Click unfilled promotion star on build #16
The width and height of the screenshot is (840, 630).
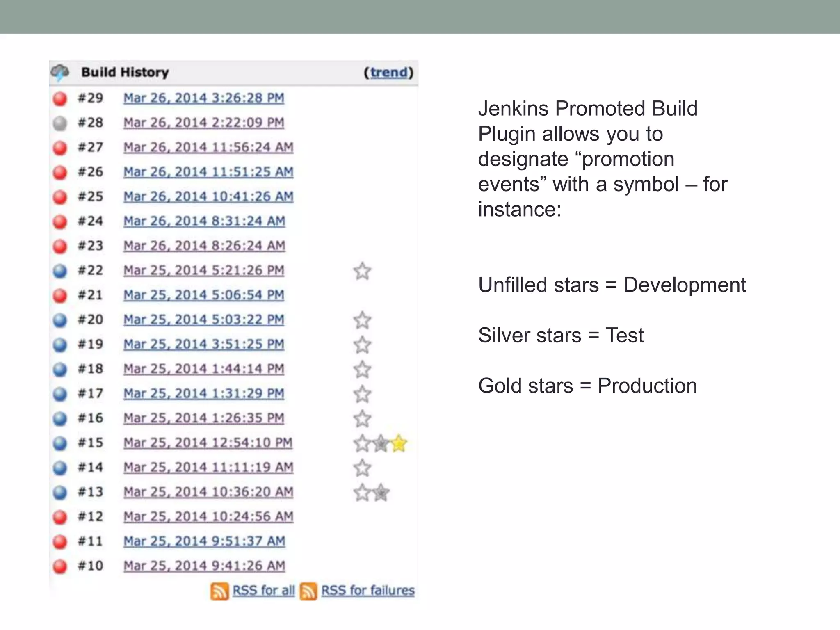(x=362, y=419)
